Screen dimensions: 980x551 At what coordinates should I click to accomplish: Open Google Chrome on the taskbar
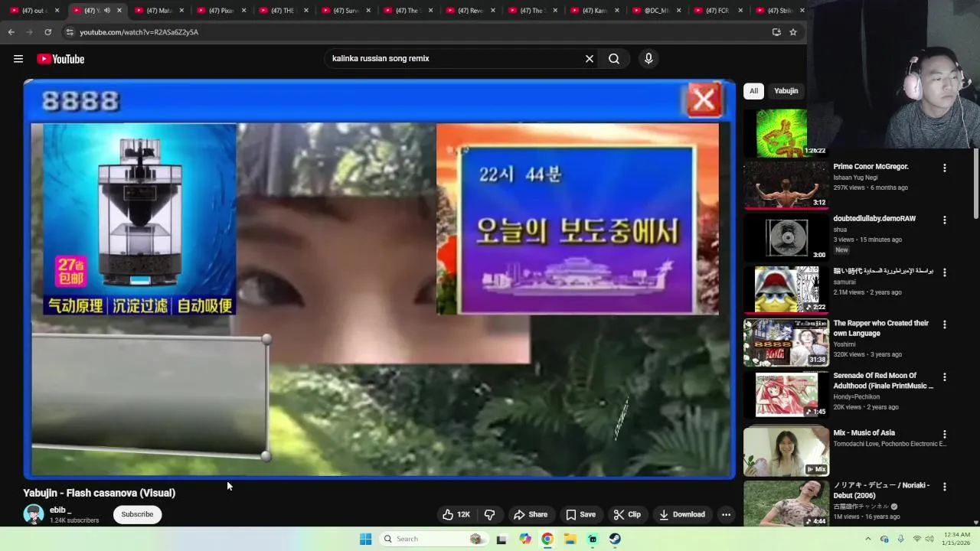[547, 539]
